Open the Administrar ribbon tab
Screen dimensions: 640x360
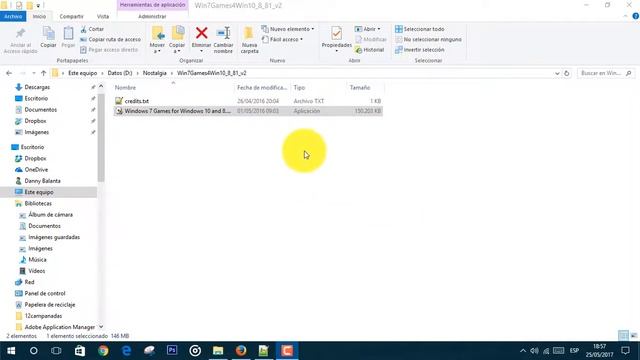point(152,16)
